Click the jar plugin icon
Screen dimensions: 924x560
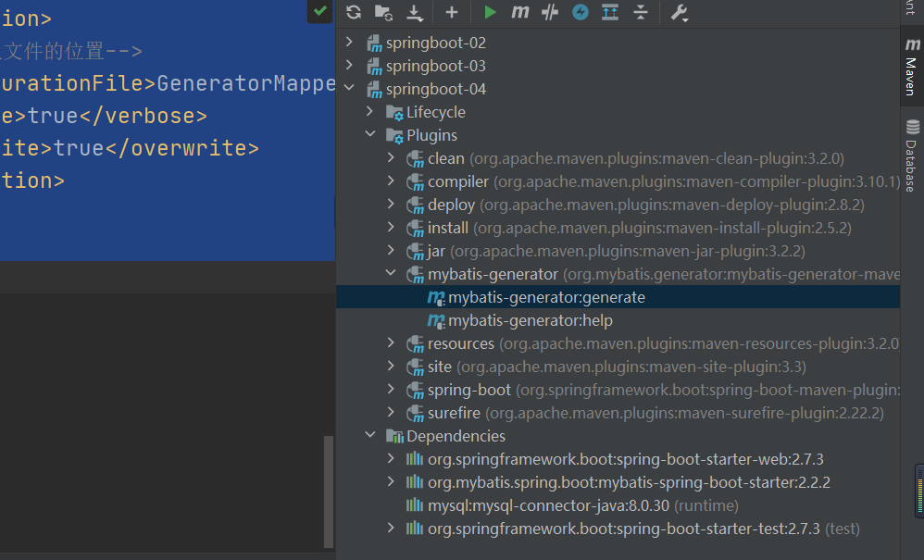(x=415, y=252)
